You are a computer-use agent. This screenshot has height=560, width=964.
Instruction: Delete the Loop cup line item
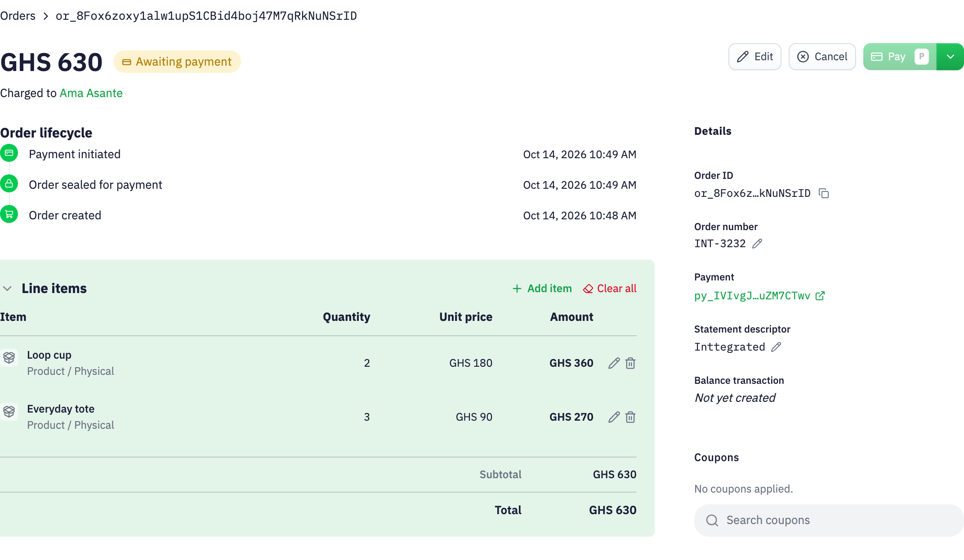click(x=630, y=363)
